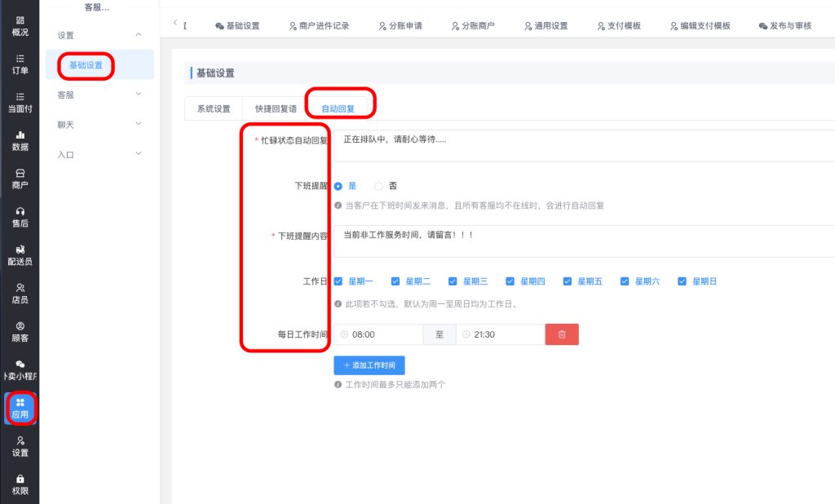This screenshot has height=504, width=835.
Task: Expand the 聊天 menu group
Action: (98, 125)
